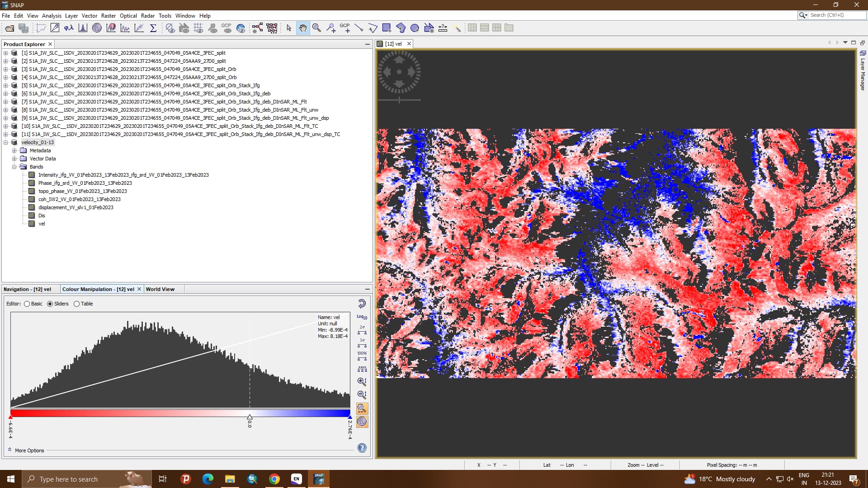The width and height of the screenshot is (868, 488).
Task: Select the Table editor radio button
Action: (76, 304)
